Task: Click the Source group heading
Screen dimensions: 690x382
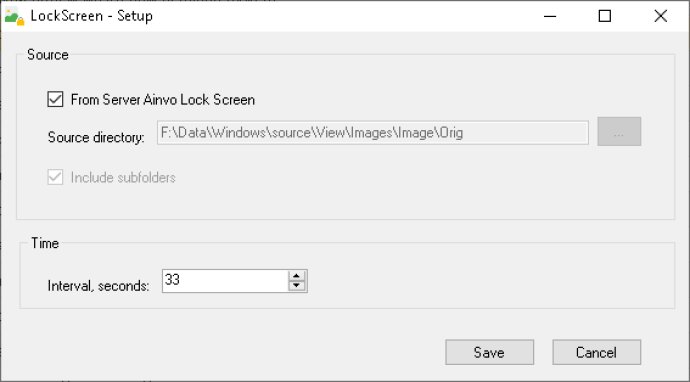Action: coord(48,55)
